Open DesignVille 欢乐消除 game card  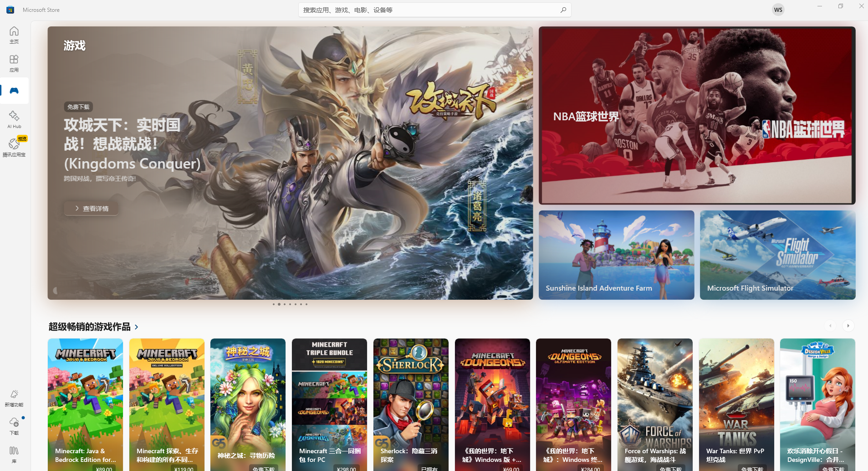[x=817, y=404]
